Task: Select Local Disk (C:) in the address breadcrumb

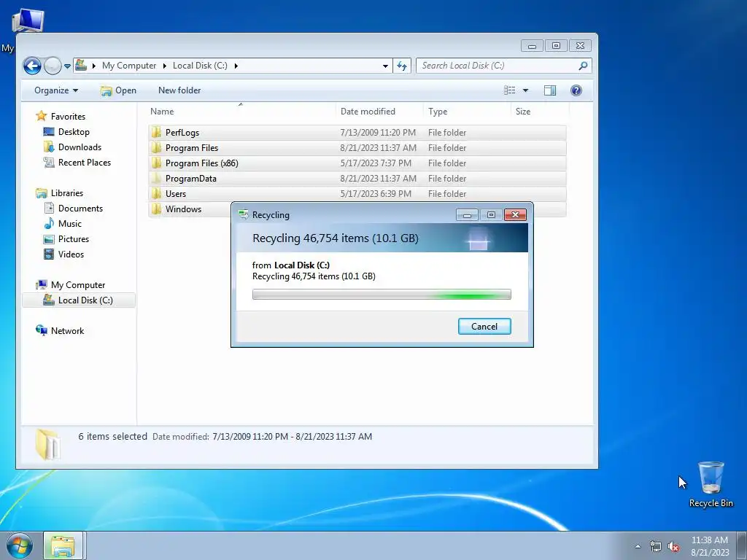Action: [x=200, y=66]
